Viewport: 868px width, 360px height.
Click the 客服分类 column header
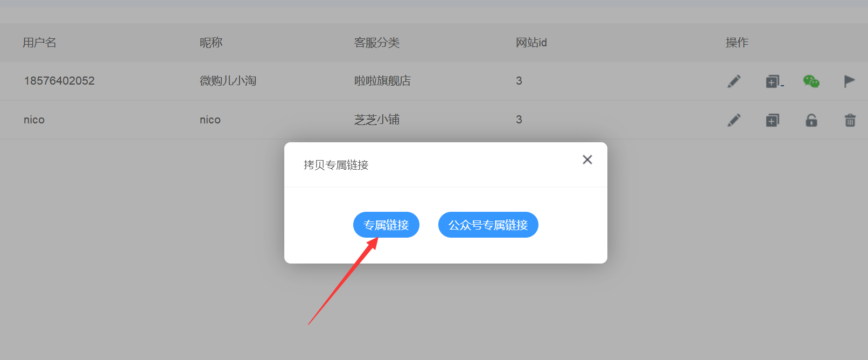click(377, 43)
